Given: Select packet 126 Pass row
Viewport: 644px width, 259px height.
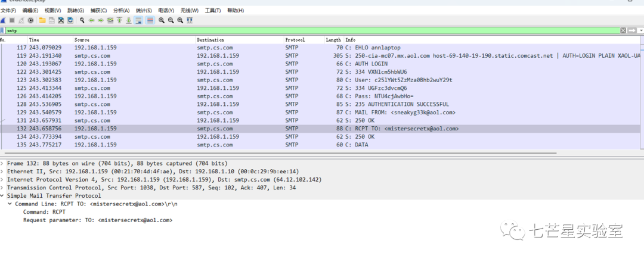Looking at the screenshot, I should click(320, 96).
